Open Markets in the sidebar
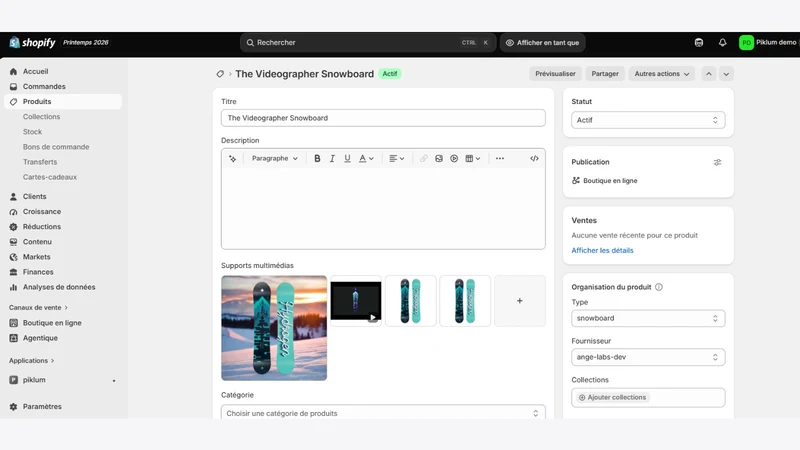 click(x=36, y=257)
